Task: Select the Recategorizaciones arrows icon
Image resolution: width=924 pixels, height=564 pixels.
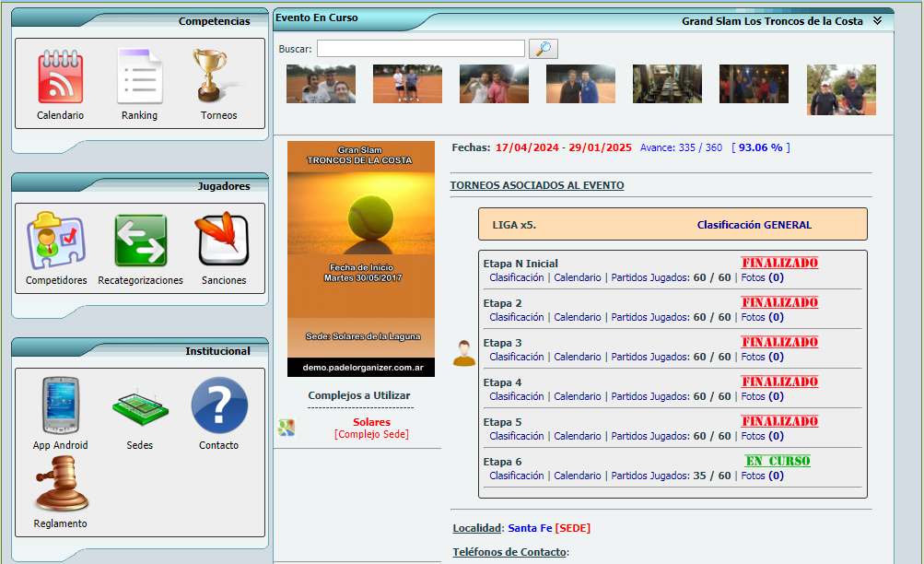Action: point(140,241)
